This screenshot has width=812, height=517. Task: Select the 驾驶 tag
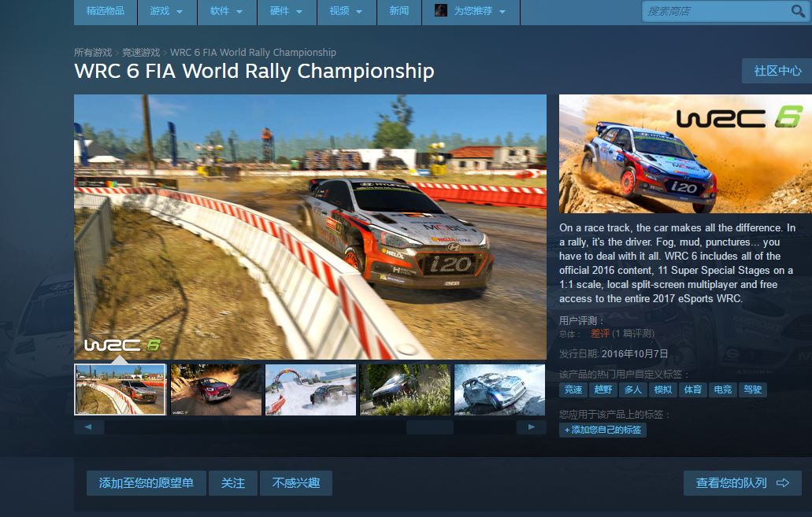[752, 390]
